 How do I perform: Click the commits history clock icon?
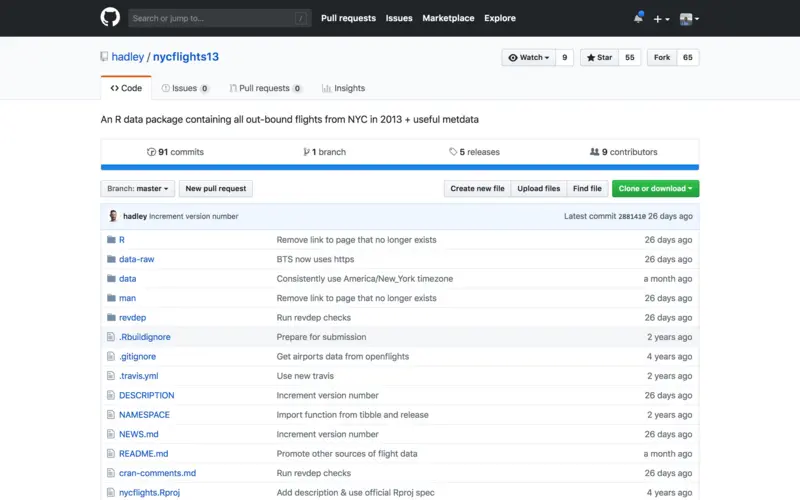click(x=152, y=152)
